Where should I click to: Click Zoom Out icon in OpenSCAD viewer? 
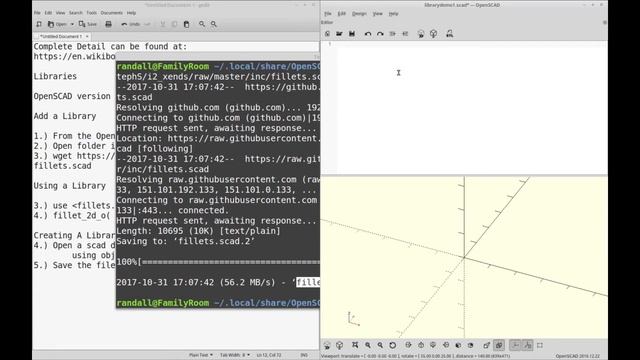pyautogui.click(x=380, y=345)
